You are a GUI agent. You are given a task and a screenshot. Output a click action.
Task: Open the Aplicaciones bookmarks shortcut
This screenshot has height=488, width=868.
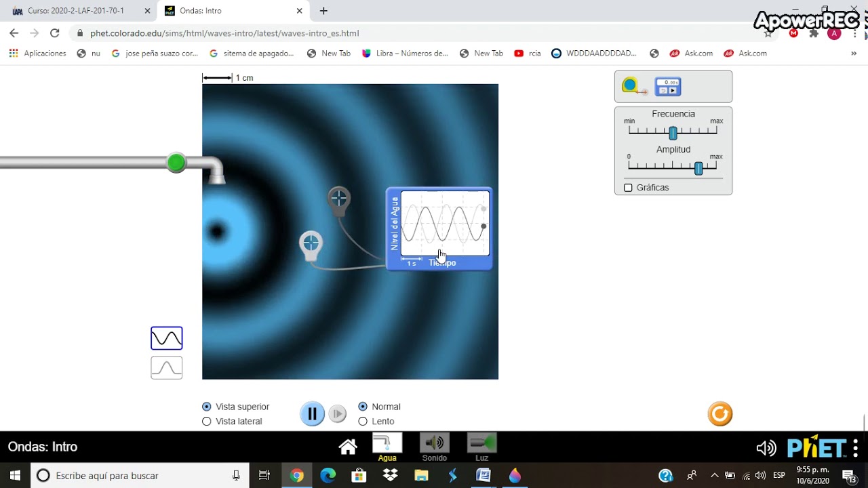click(38, 54)
